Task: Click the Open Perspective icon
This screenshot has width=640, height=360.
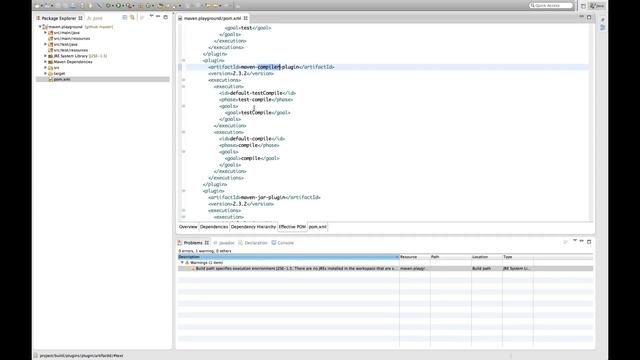Action: point(583,6)
